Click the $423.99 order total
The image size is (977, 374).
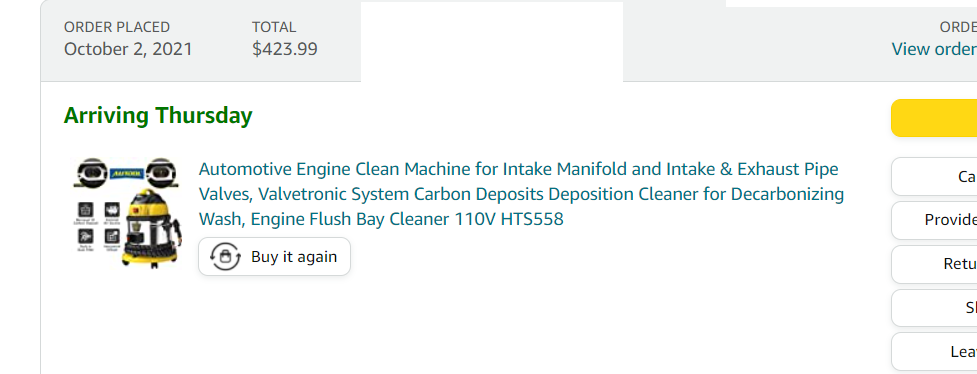click(285, 49)
